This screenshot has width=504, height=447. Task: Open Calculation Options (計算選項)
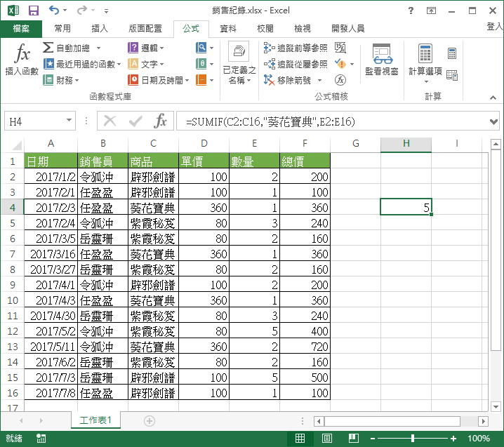425,63
